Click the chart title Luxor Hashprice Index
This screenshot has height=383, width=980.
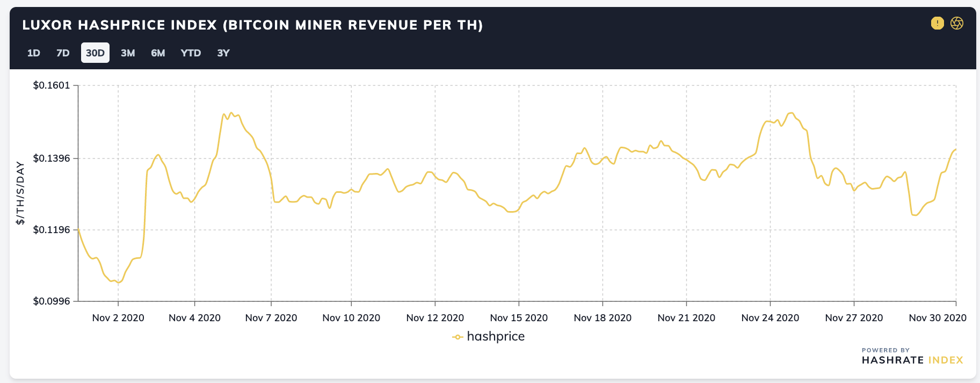pos(252,25)
